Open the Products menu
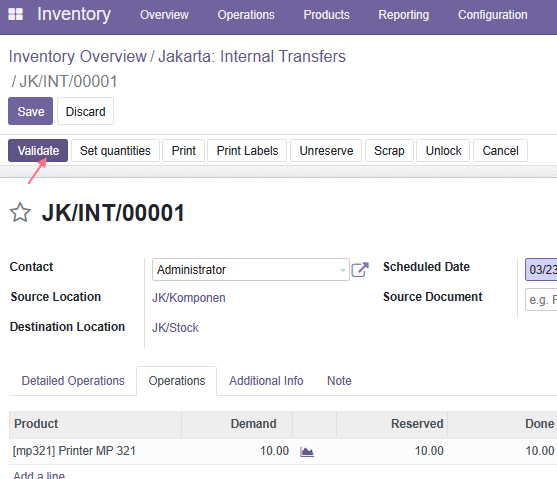 tap(326, 15)
